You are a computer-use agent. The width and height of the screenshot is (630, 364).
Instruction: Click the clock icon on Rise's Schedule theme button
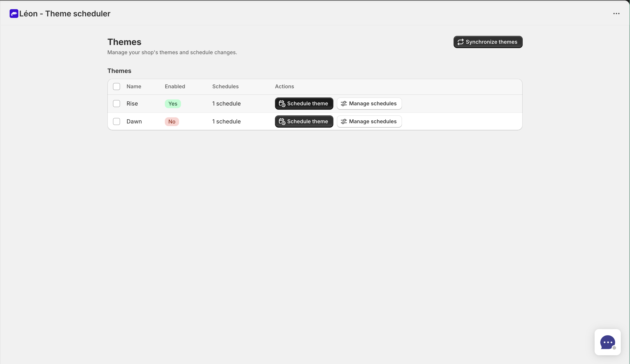[282, 103]
